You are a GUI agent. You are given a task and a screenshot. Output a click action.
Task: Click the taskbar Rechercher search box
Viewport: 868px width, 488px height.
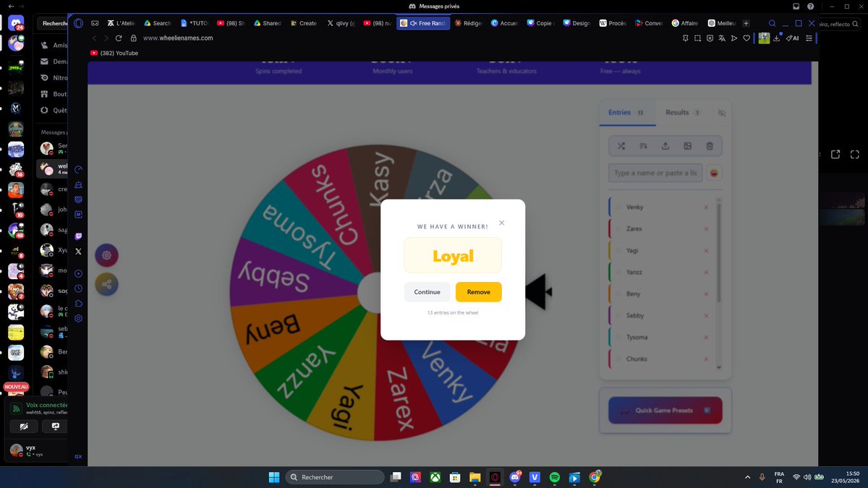click(x=334, y=477)
